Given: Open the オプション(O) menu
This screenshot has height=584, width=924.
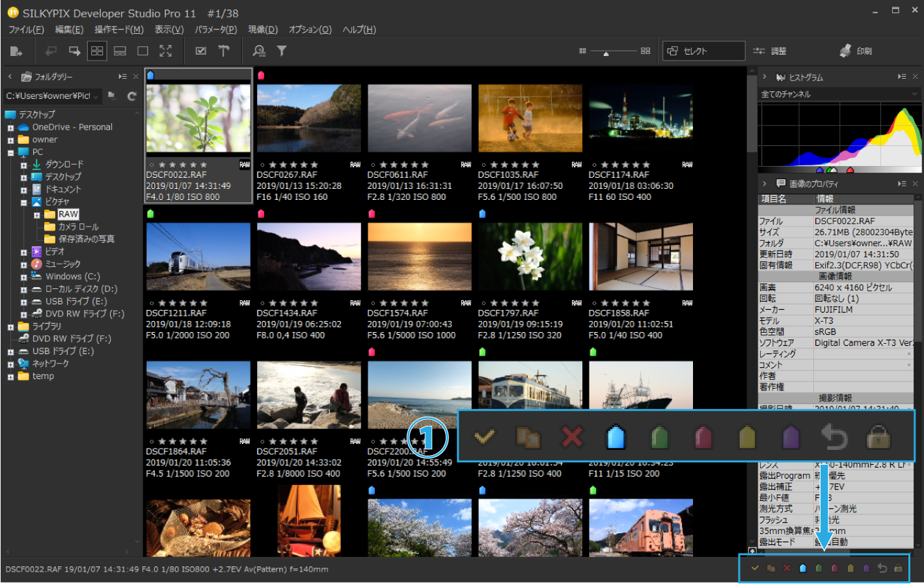Looking at the screenshot, I should pos(310,29).
